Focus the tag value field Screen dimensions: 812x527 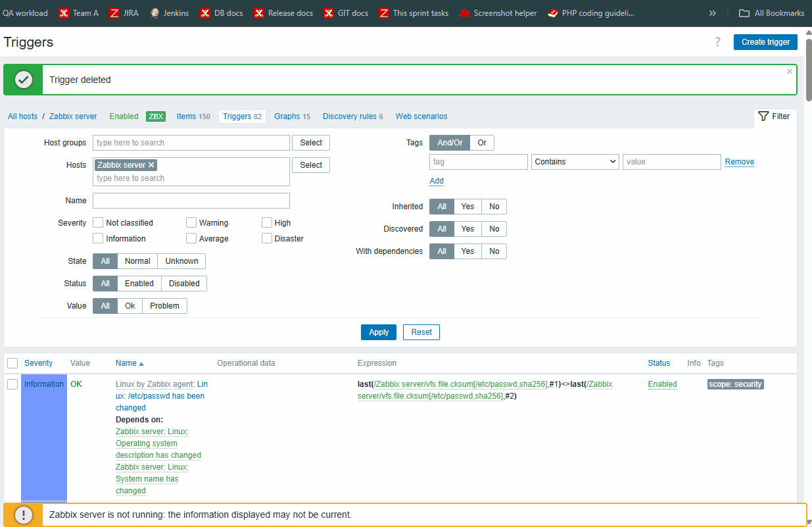click(672, 162)
